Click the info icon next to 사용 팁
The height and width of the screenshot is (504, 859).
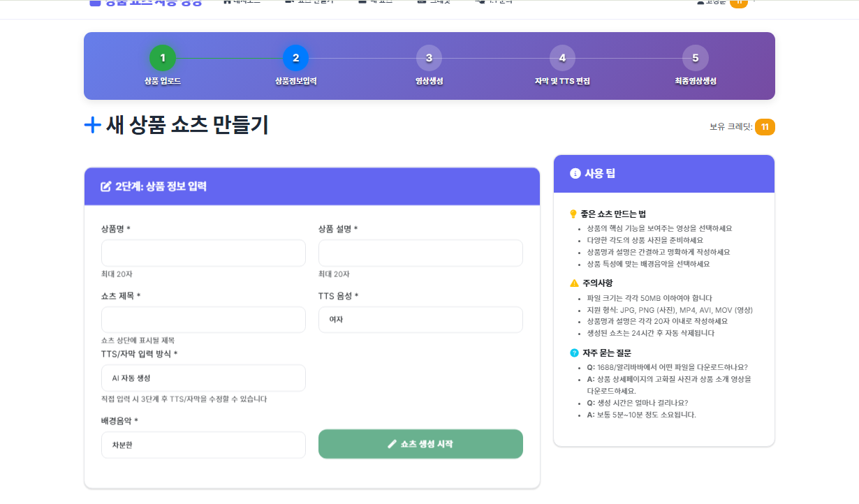pyautogui.click(x=575, y=174)
